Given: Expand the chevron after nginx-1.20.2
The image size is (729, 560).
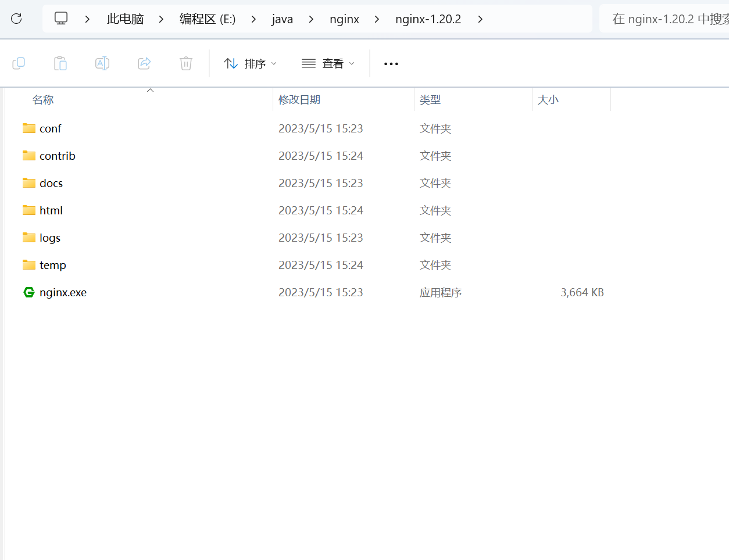Looking at the screenshot, I should tap(480, 19).
